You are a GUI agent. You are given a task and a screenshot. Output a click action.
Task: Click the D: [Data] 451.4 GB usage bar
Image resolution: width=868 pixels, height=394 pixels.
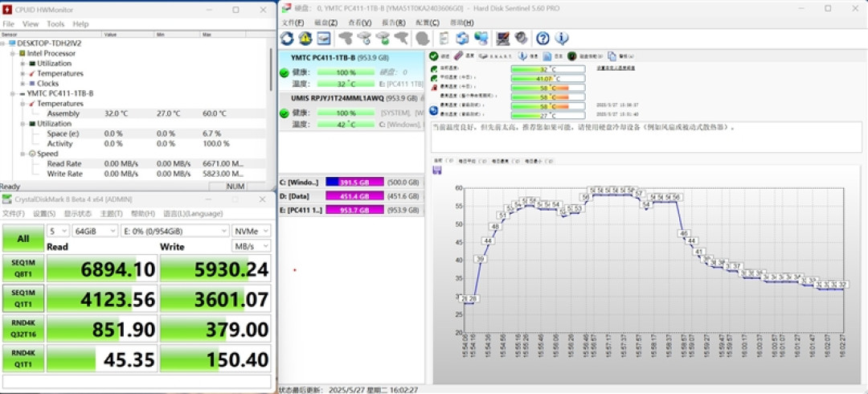(355, 196)
